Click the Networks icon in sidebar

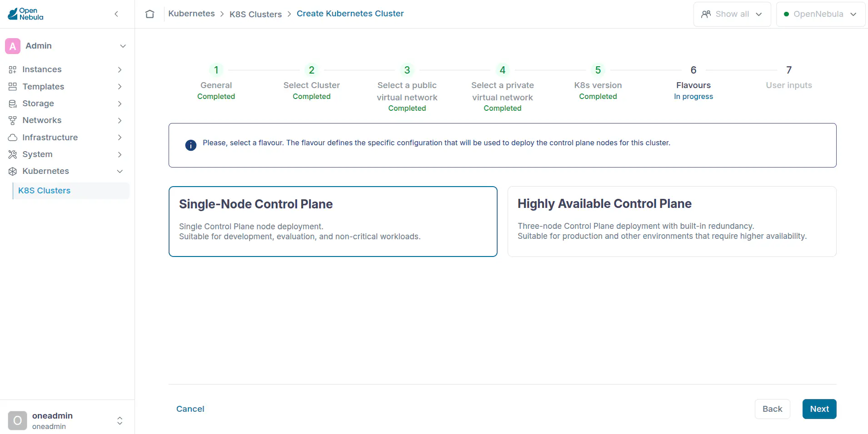click(x=13, y=120)
